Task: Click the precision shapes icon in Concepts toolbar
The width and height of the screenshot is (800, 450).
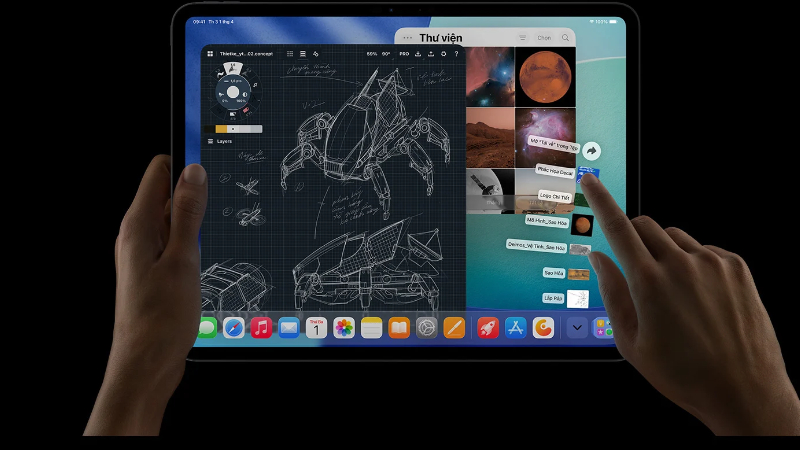Action: click(316, 54)
